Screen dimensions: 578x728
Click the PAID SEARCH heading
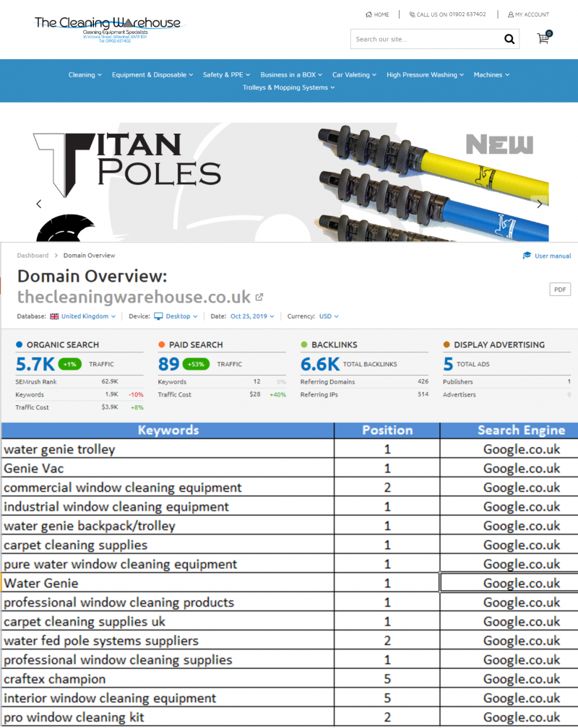coord(196,344)
